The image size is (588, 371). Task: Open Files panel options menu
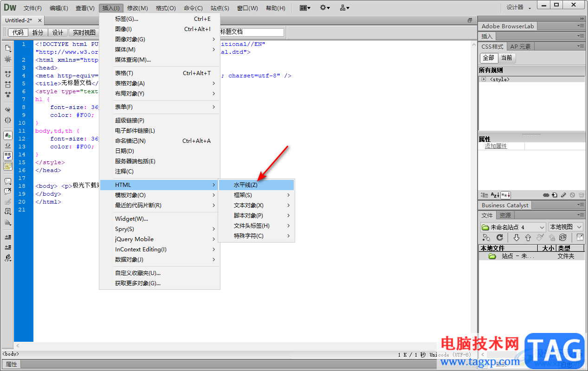[x=581, y=215]
